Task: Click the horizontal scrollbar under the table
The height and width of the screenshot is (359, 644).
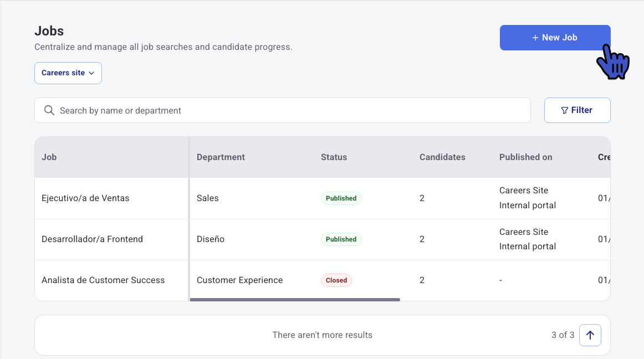Action: pos(295,300)
